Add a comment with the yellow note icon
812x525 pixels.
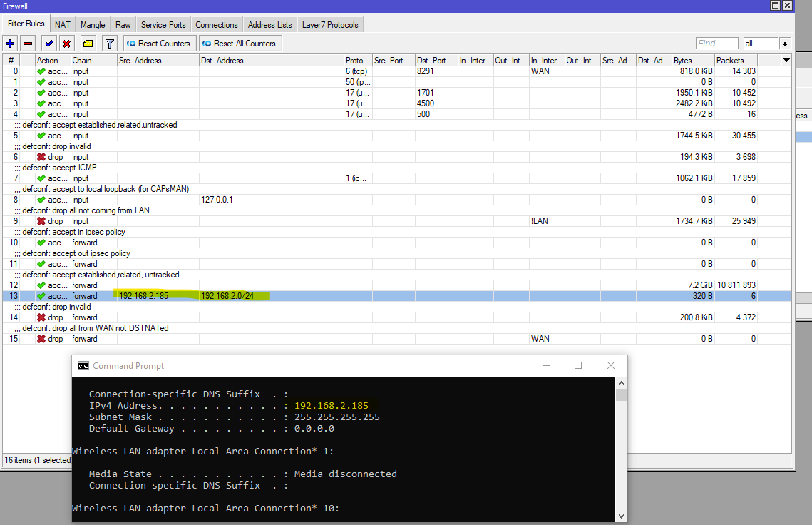point(88,44)
